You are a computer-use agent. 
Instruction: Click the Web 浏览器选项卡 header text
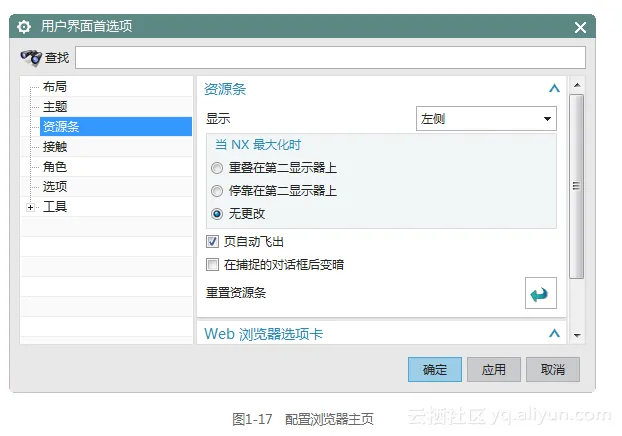(x=263, y=334)
